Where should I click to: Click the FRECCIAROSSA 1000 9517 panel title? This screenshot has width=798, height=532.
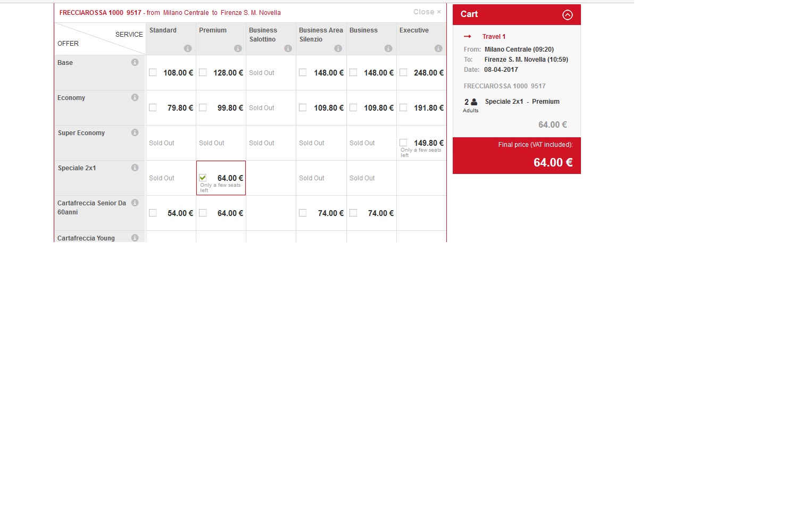tap(101, 13)
